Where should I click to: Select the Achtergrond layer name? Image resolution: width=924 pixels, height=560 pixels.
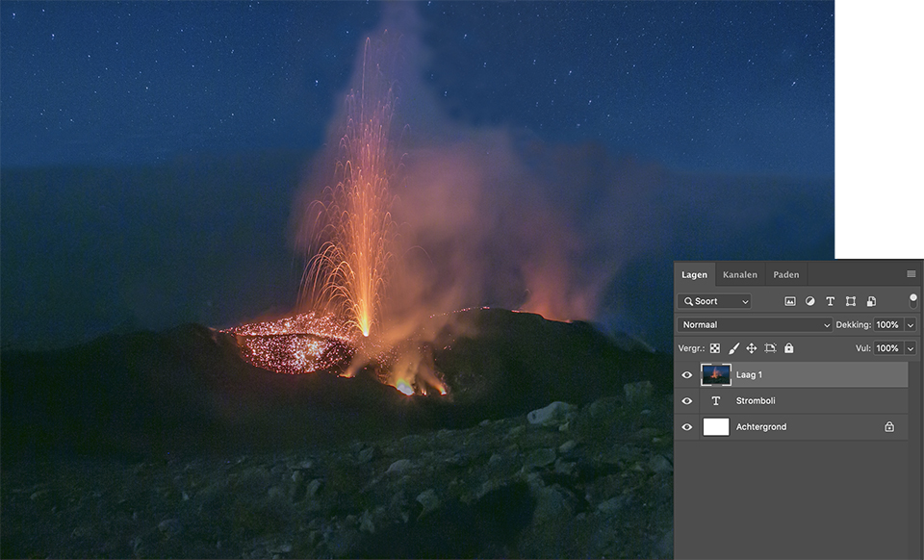pos(760,427)
